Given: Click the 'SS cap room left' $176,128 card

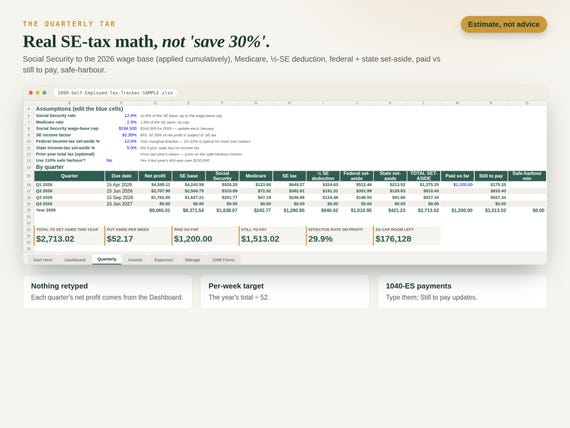Looking at the screenshot, I should click(x=407, y=236).
